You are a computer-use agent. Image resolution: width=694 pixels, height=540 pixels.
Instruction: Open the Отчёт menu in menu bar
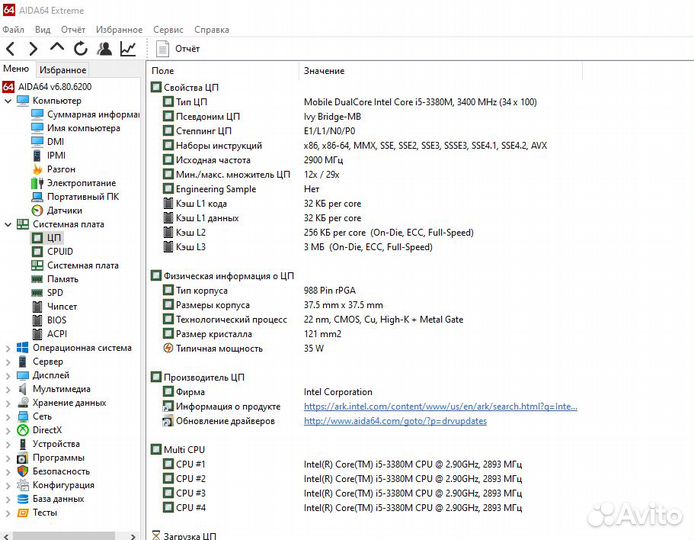(73, 30)
